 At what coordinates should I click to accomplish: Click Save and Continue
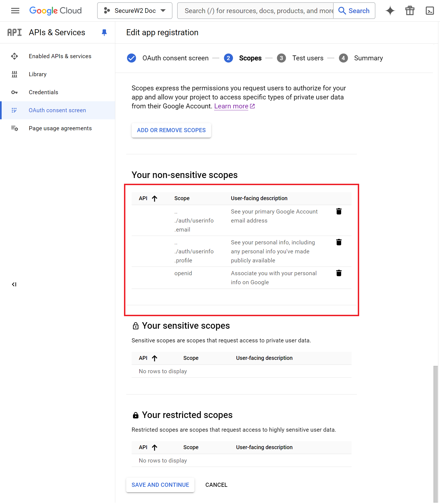(x=160, y=485)
